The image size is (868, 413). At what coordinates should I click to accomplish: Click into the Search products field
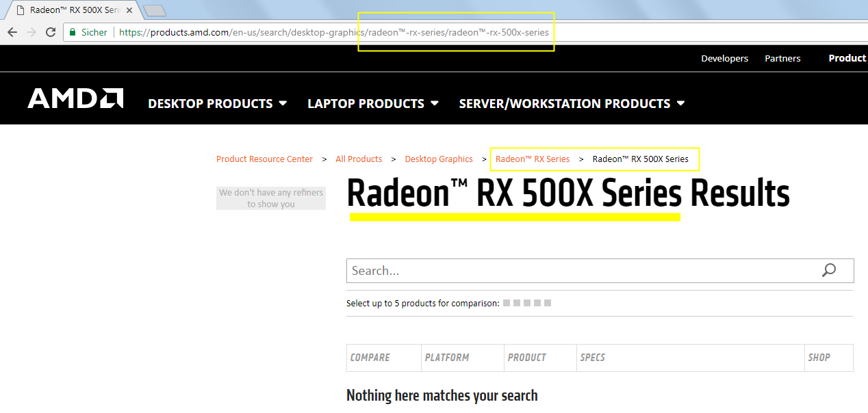[x=582, y=270]
